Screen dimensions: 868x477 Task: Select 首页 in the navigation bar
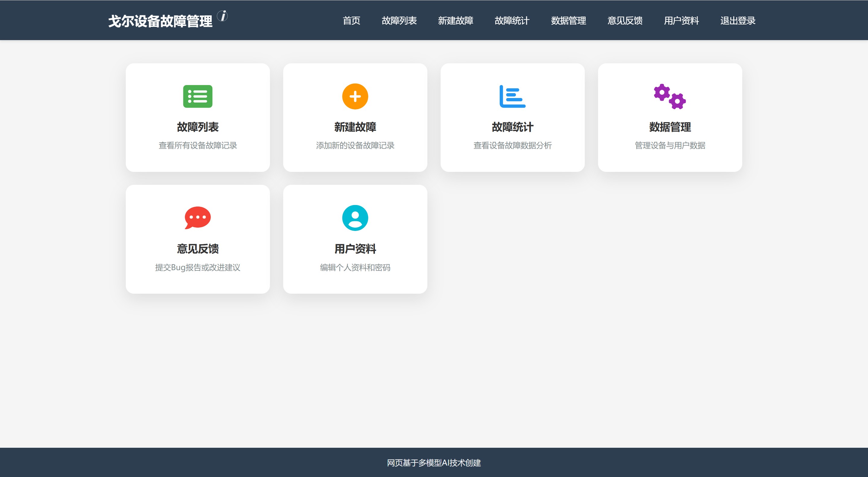pyautogui.click(x=352, y=21)
